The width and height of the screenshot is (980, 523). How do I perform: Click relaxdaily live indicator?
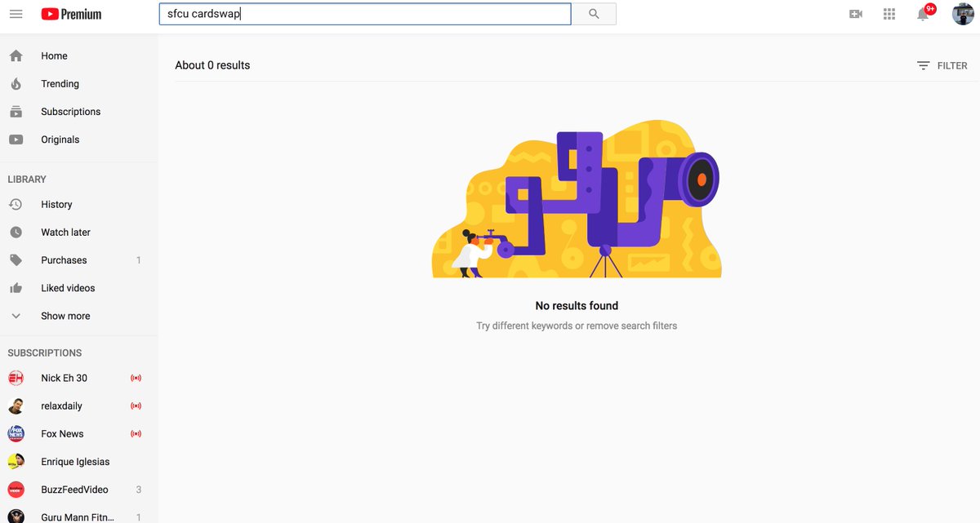point(136,406)
